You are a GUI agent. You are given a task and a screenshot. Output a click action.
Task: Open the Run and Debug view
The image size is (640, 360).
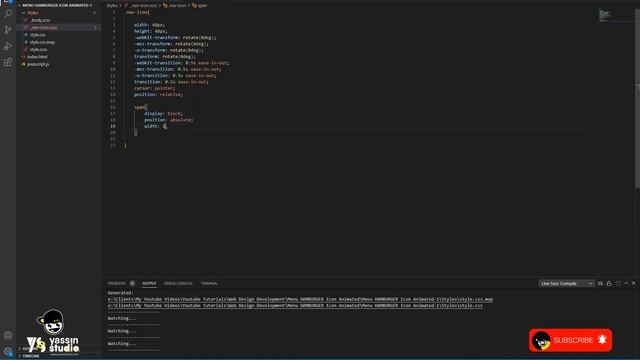pos(8,46)
